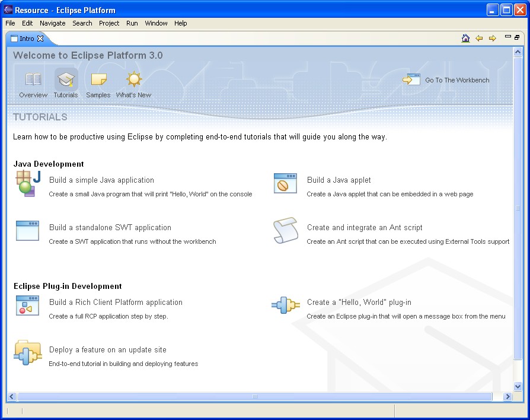Open 'Build a Rich Client Platform application' link
Screen dimensions: 530x420
(116, 302)
